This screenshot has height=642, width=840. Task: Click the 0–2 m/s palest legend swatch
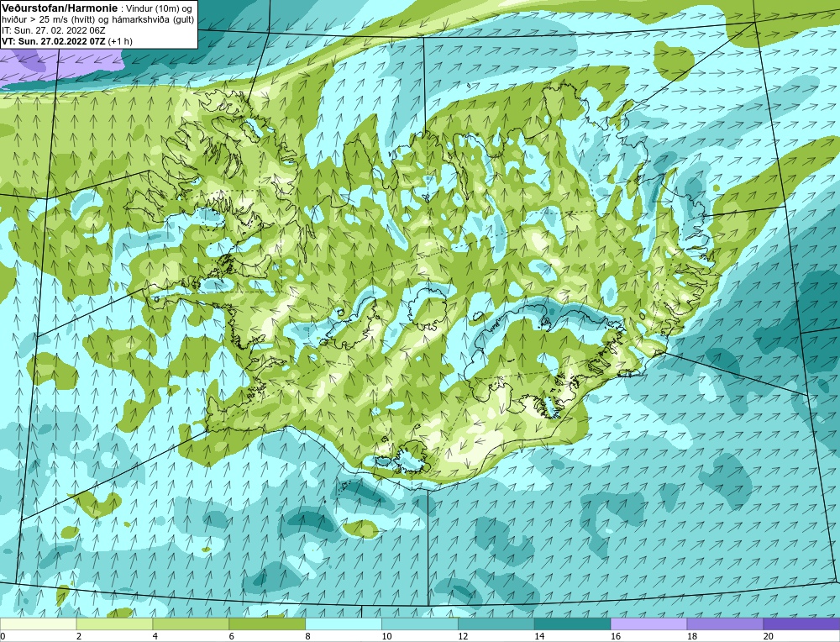[38, 624]
